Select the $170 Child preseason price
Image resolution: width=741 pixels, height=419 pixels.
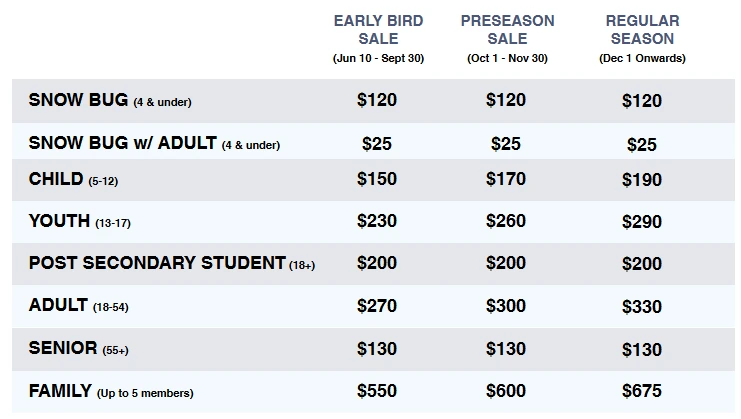tap(506, 180)
